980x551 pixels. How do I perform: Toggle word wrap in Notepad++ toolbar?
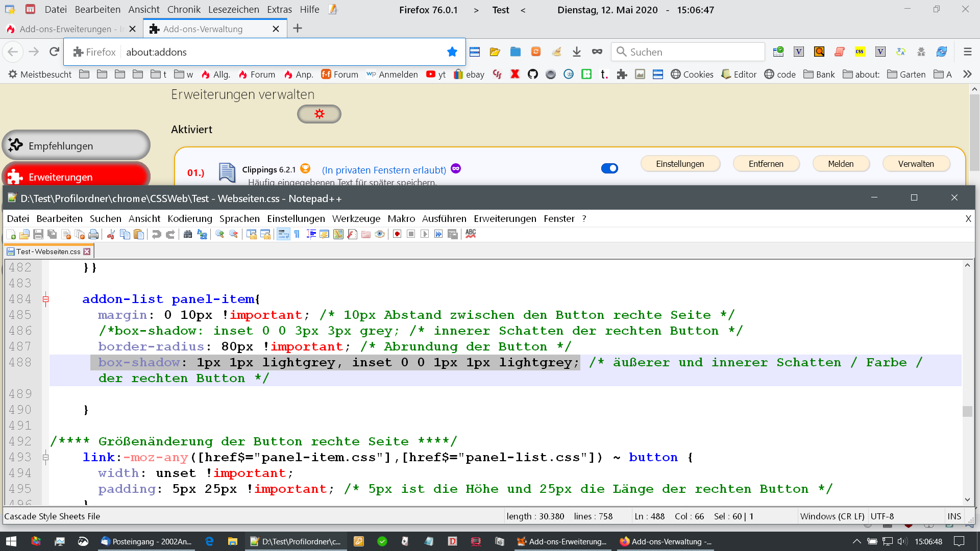[x=283, y=234]
